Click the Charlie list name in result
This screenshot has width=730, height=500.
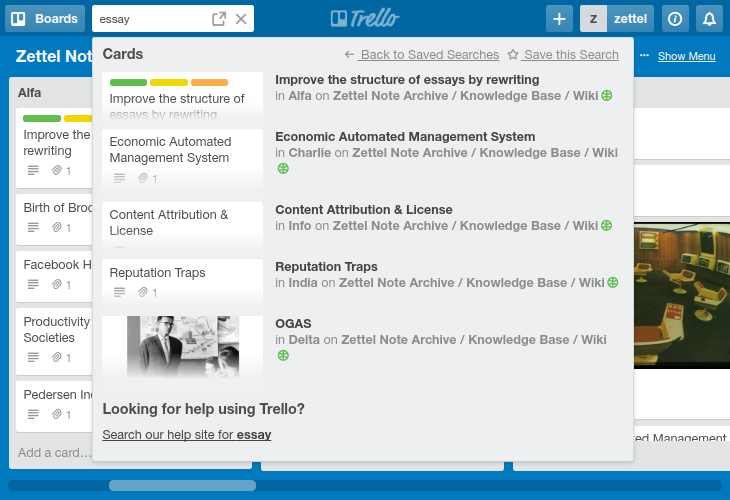(310, 153)
